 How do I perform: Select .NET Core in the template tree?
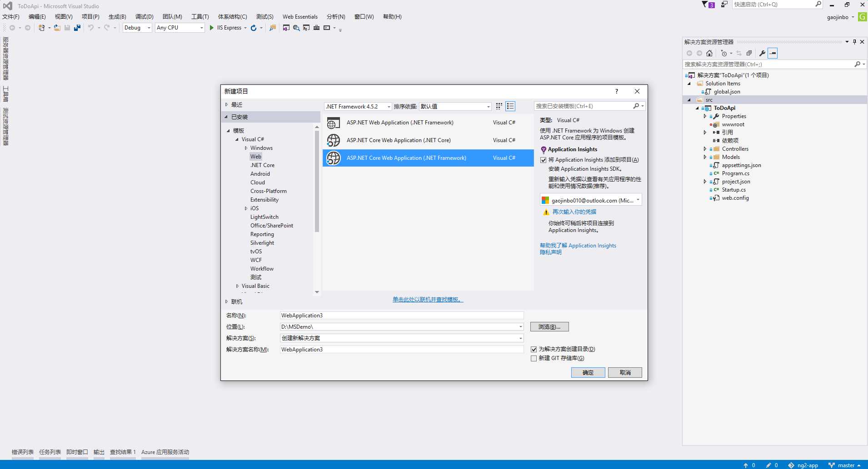[262, 165]
